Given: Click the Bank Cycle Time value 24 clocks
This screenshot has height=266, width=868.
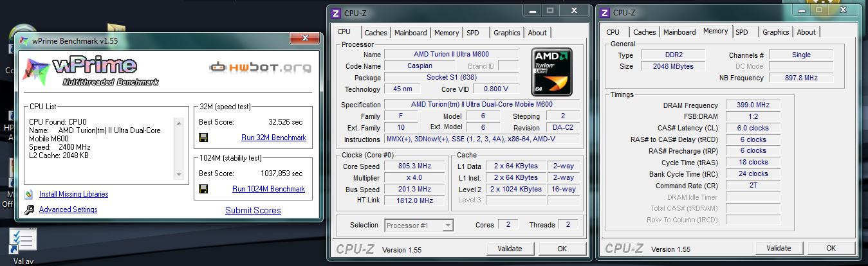Looking at the screenshot, I should pyautogui.click(x=753, y=173).
